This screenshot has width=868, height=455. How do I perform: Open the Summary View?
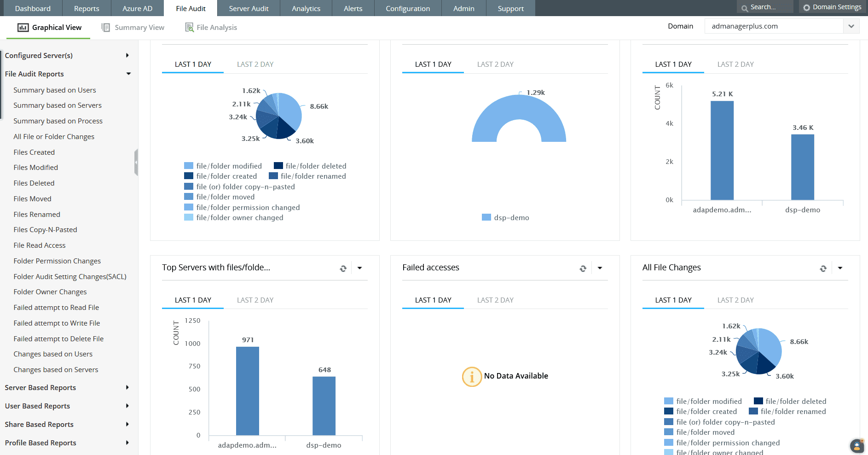pyautogui.click(x=139, y=27)
